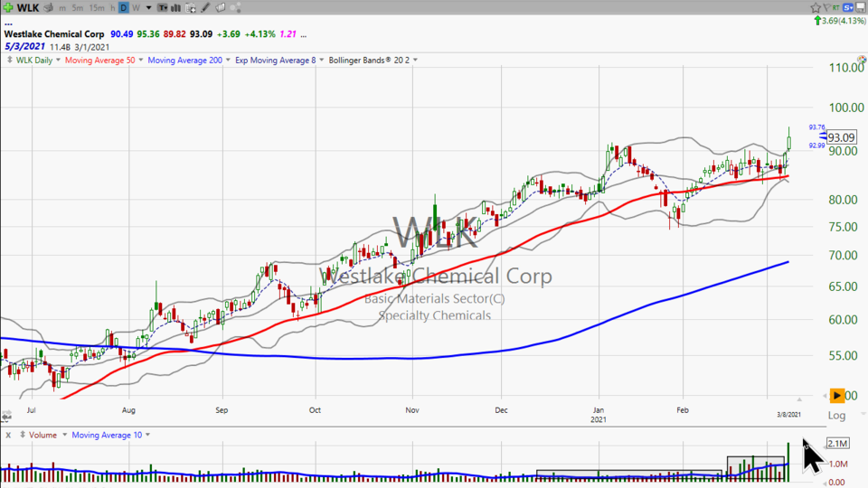Click the blue ellipsis above company name
868x488 pixels.
pos(8,23)
